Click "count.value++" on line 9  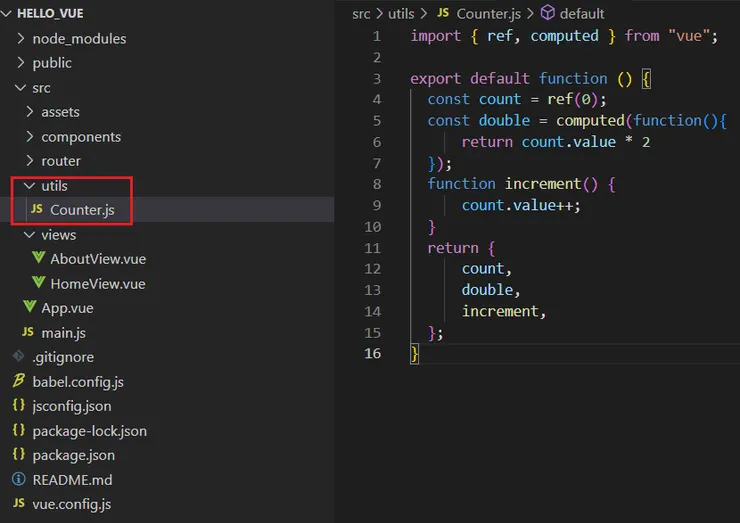(517, 205)
